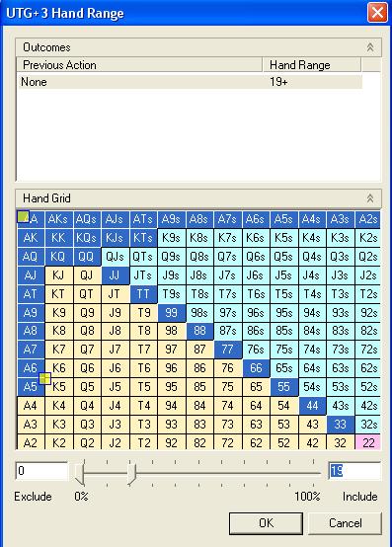392x547 pixels.
Task: Toggle the TT hand cell
Action: tap(143, 294)
